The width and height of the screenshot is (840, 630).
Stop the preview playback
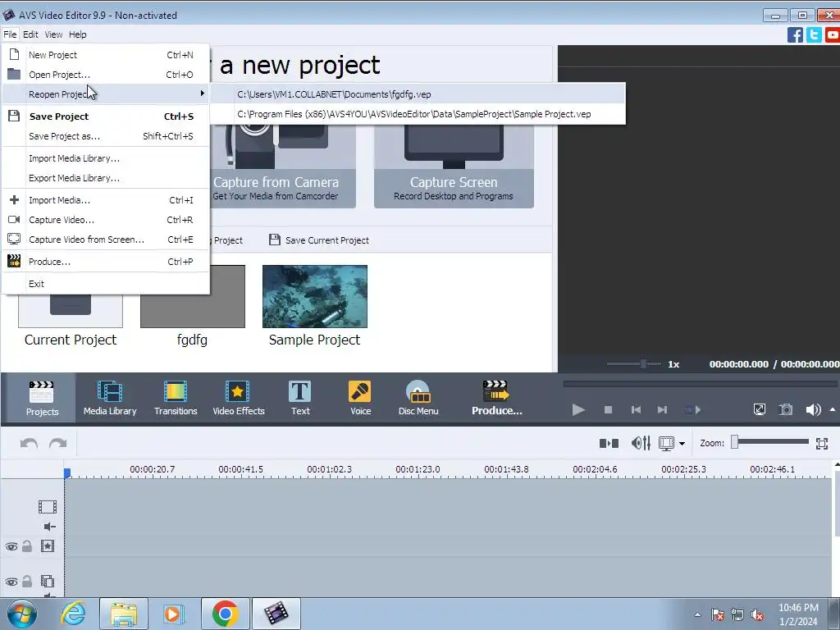tap(608, 410)
